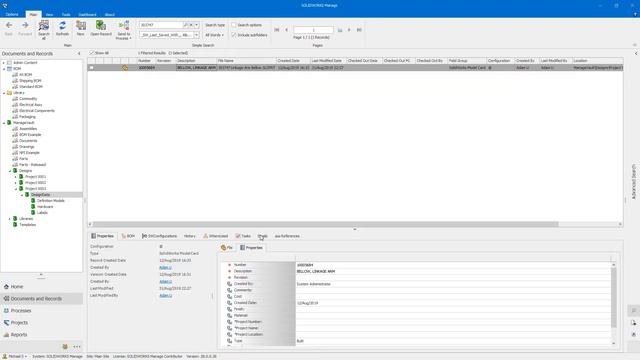
Task: Open the search text dropdown arrow
Action: click(196, 25)
